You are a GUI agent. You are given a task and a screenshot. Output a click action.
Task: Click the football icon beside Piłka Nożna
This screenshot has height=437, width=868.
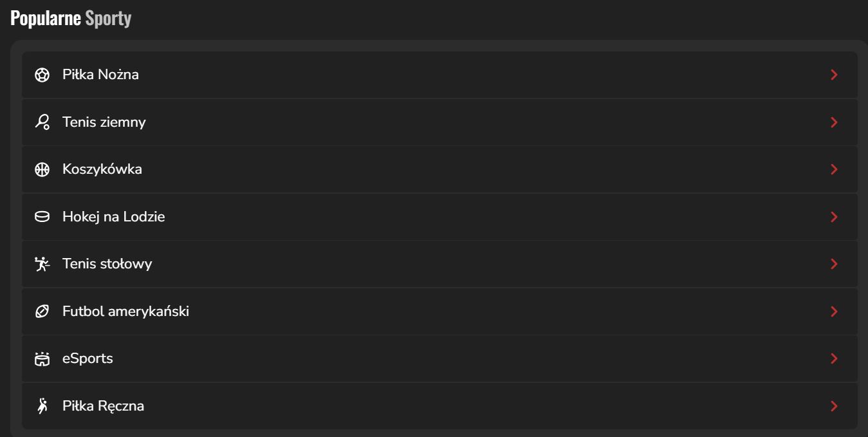(x=42, y=75)
